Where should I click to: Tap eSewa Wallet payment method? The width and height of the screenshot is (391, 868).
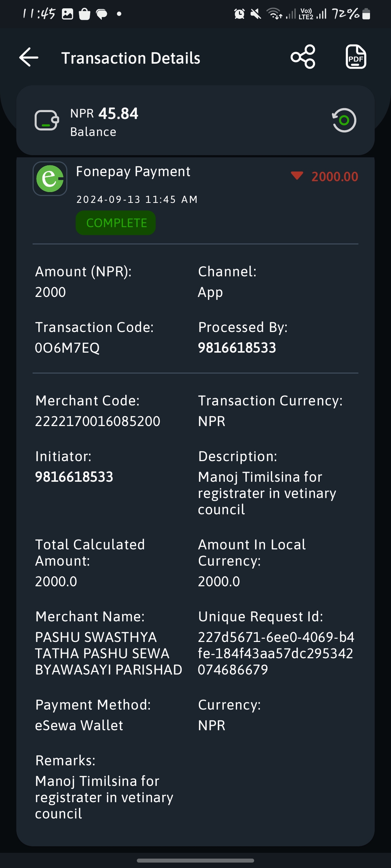click(79, 726)
